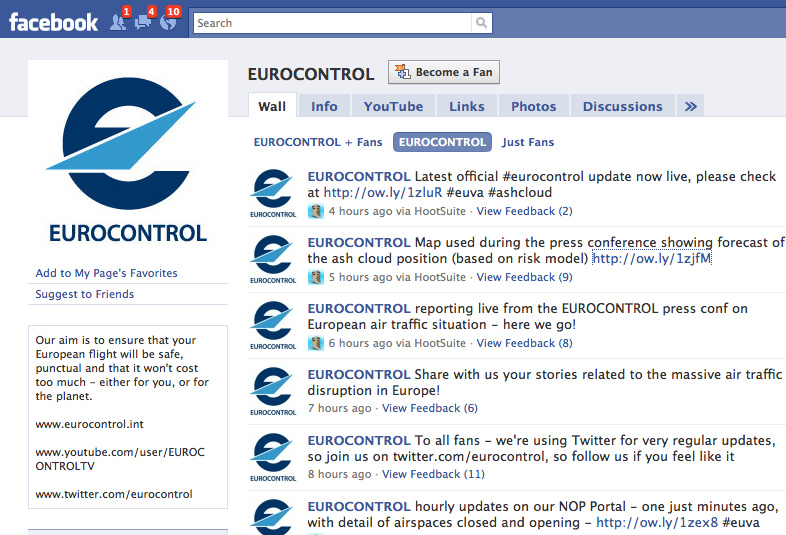Click View Feedback (9)
Viewport: 786px width, 535px height.
click(x=524, y=277)
